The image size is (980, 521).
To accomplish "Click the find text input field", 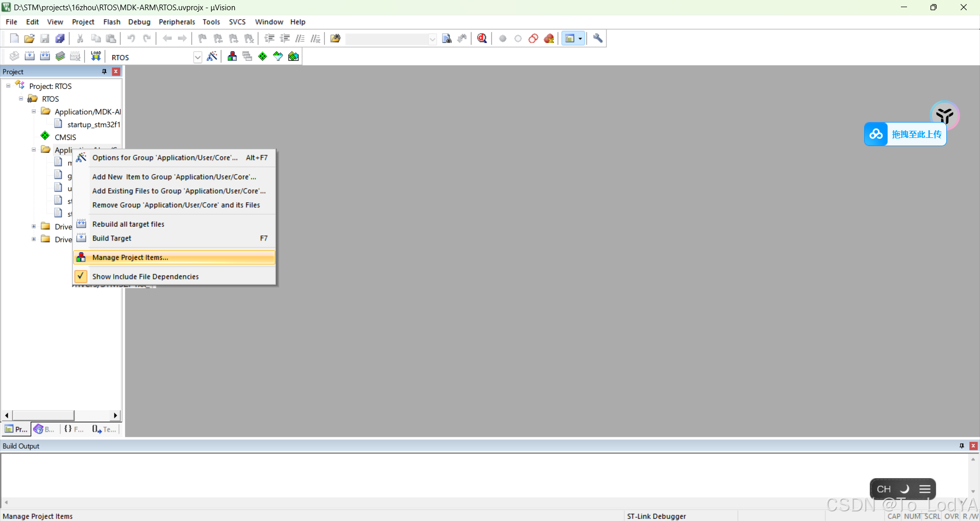I will (386, 39).
